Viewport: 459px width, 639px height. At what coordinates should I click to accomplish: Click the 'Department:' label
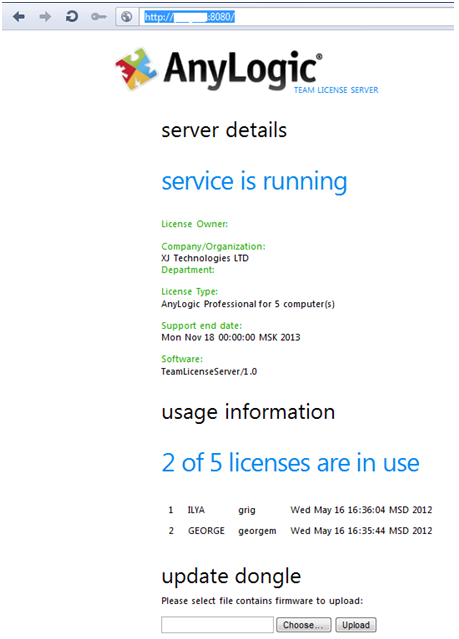(x=188, y=270)
